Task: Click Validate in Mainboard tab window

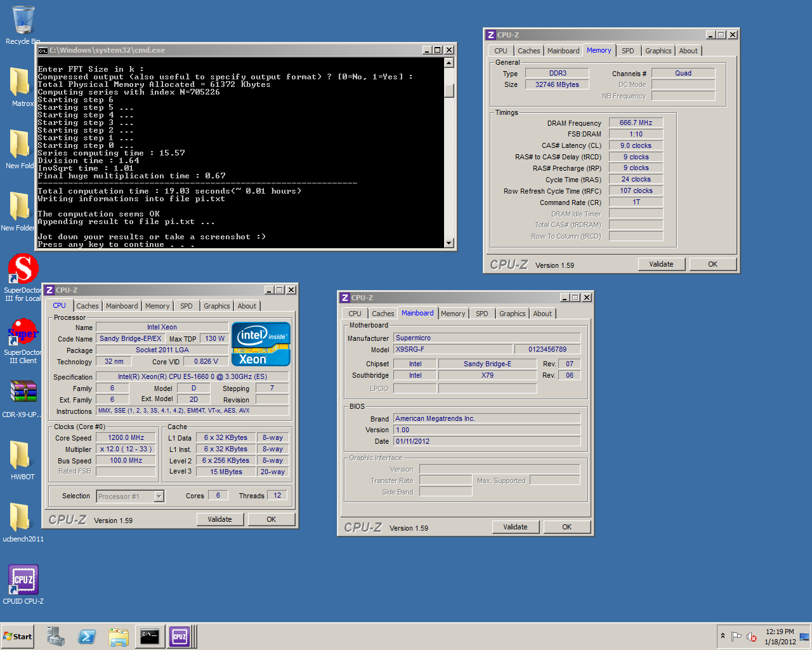Action: coord(515,527)
